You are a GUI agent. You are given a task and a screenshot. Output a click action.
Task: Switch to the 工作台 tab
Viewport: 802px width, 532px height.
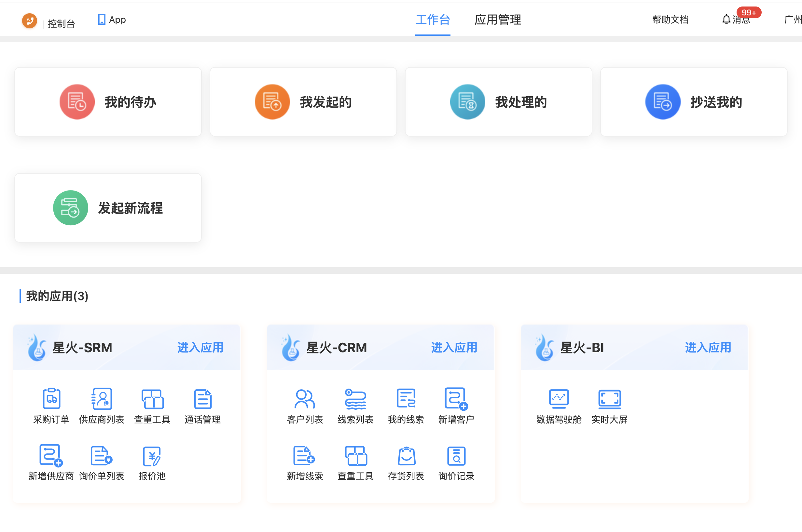point(433,20)
